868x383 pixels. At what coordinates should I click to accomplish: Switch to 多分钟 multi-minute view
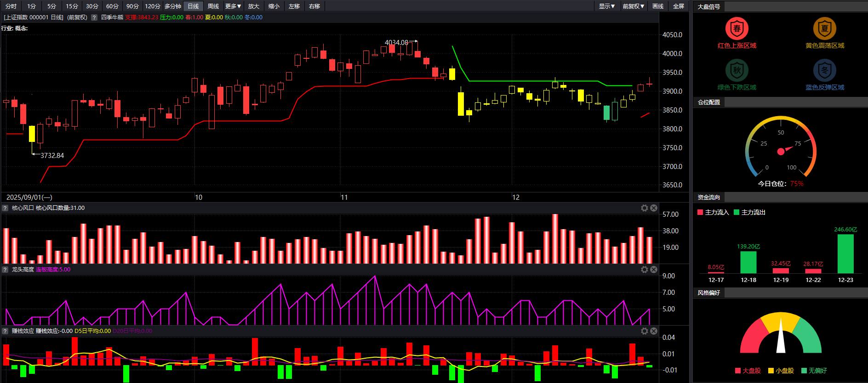pos(173,6)
